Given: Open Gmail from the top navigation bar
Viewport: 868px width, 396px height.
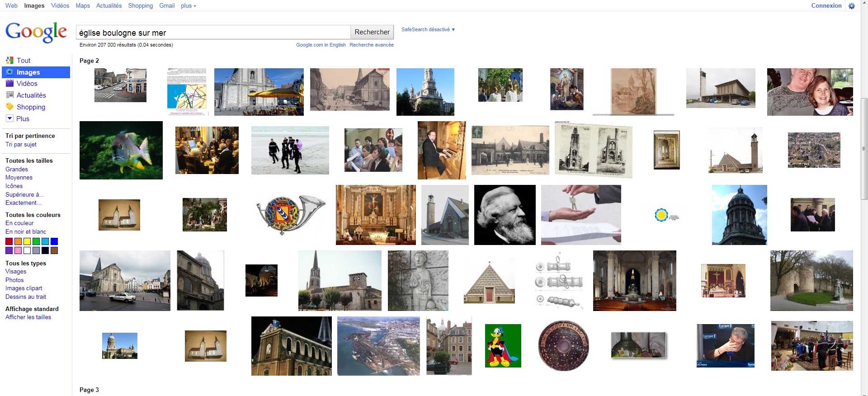Looking at the screenshot, I should [167, 5].
